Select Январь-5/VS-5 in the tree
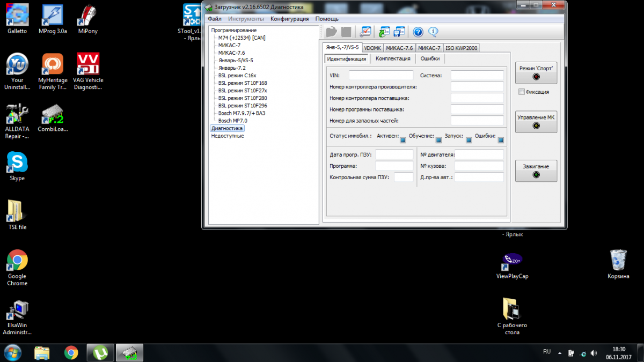This screenshot has height=362, width=644. tap(236, 61)
